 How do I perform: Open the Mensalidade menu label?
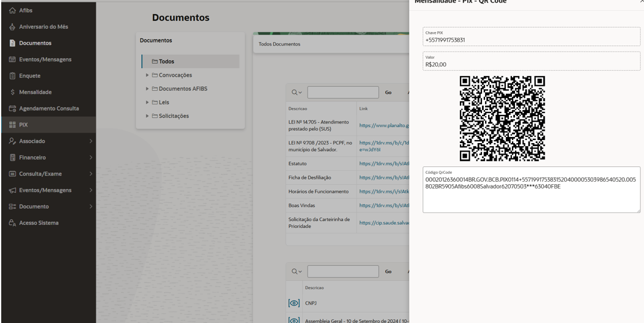(36, 93)
